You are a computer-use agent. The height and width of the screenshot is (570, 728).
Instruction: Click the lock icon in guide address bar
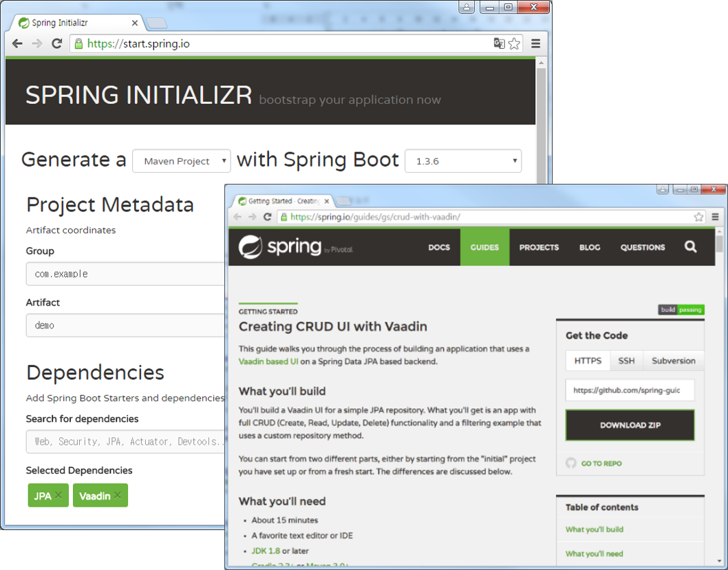click(283, 217)
